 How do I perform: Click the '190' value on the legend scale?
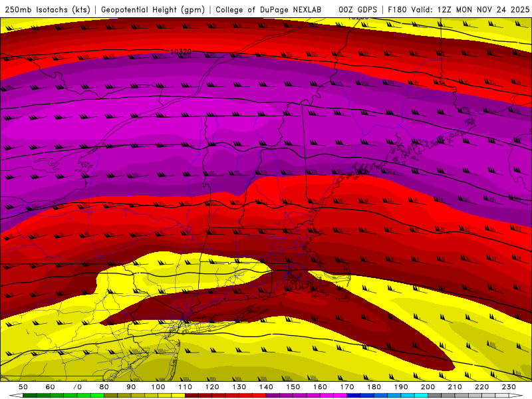coord(401,387)
